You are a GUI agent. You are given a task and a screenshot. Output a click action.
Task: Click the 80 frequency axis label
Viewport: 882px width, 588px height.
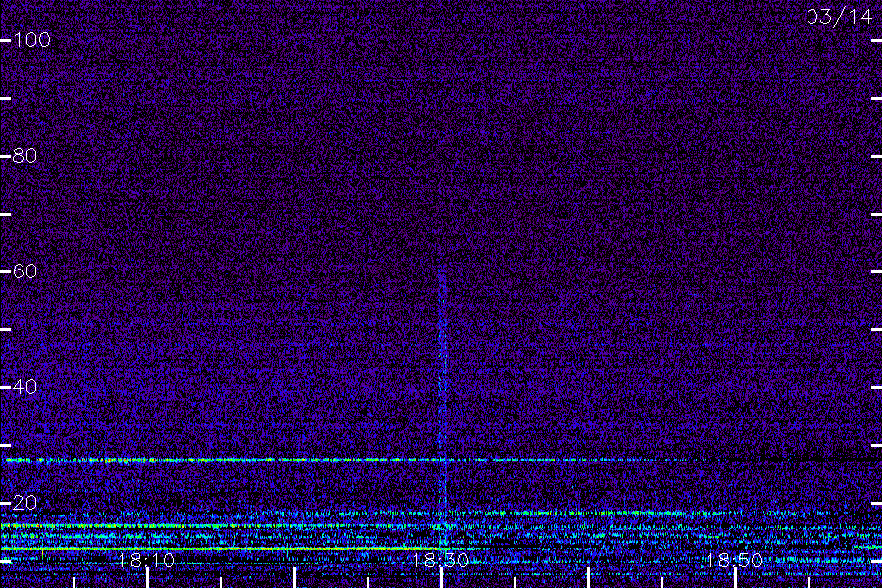(x=24, y=156)
